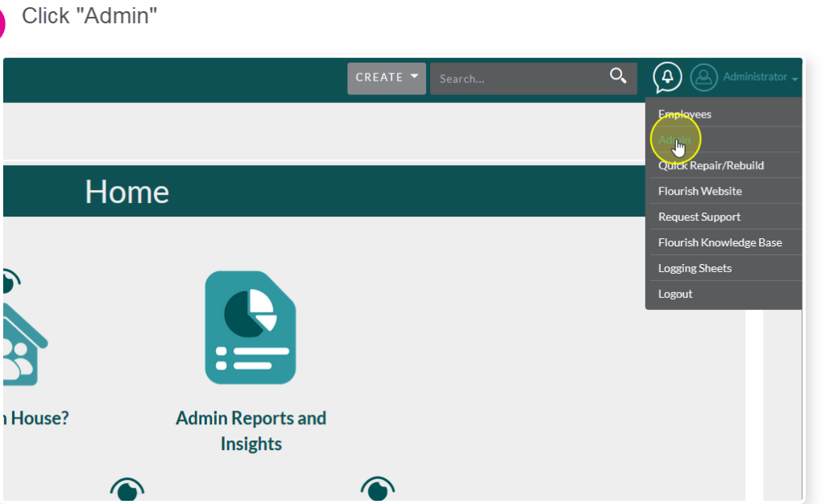Open Flourish Knowledge Base entry
Image resolution: width=825 pixels, height=504 pixels.
pyautogui.click(x=719, y=242)
